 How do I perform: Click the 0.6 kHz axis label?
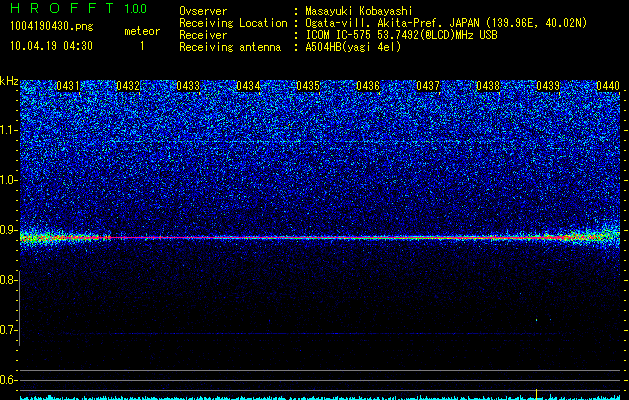9,380
